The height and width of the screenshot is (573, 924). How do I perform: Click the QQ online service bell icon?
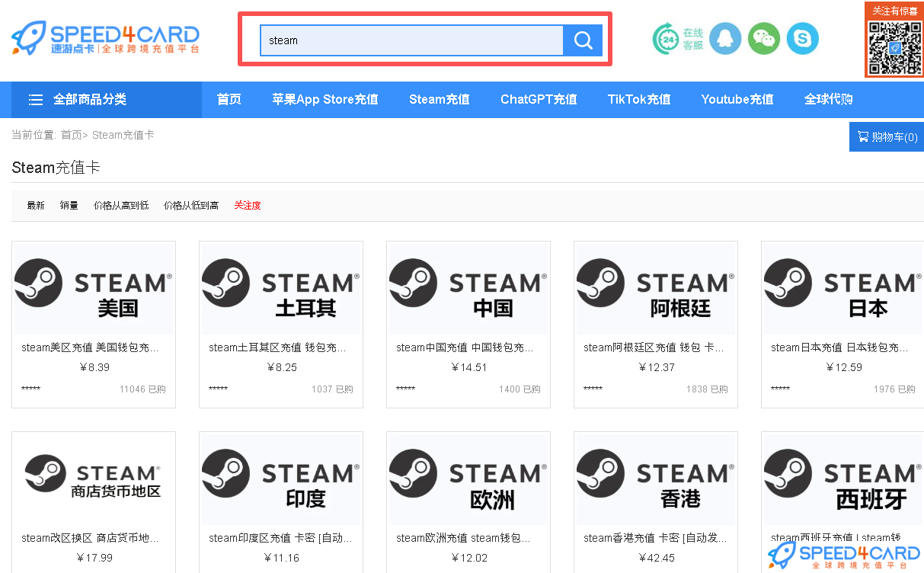tap(724, 38)
